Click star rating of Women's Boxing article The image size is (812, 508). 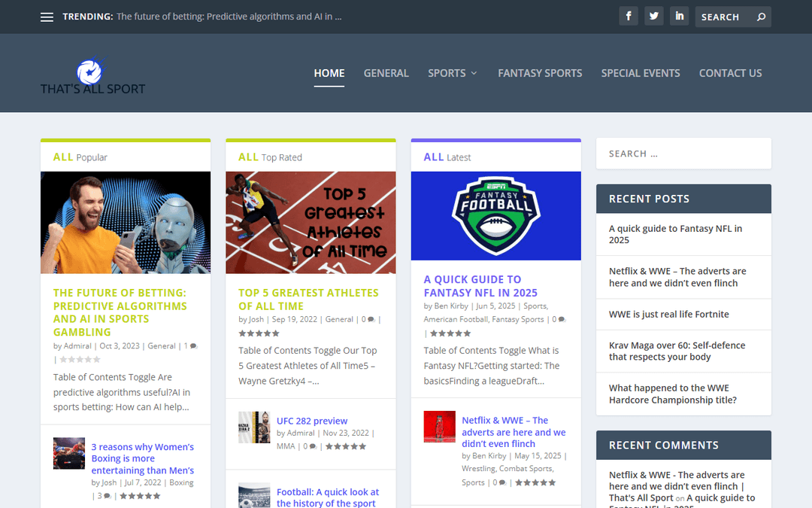point(140,496)
